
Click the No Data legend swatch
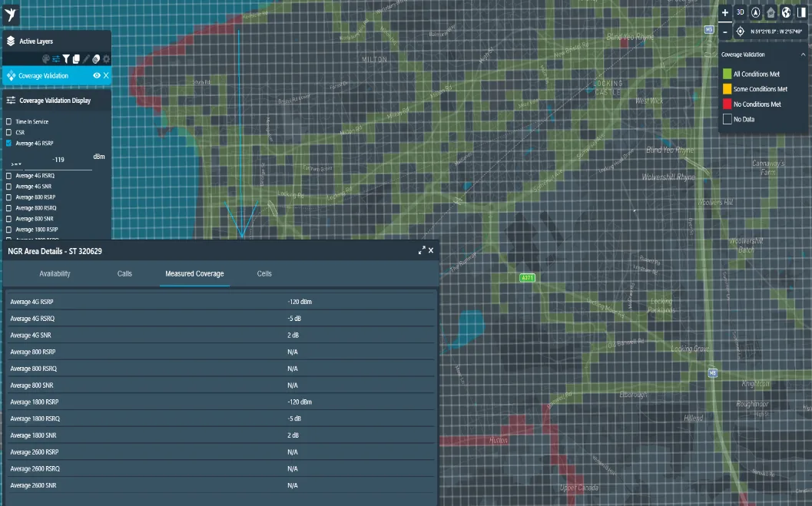click(x=727, y=119)
